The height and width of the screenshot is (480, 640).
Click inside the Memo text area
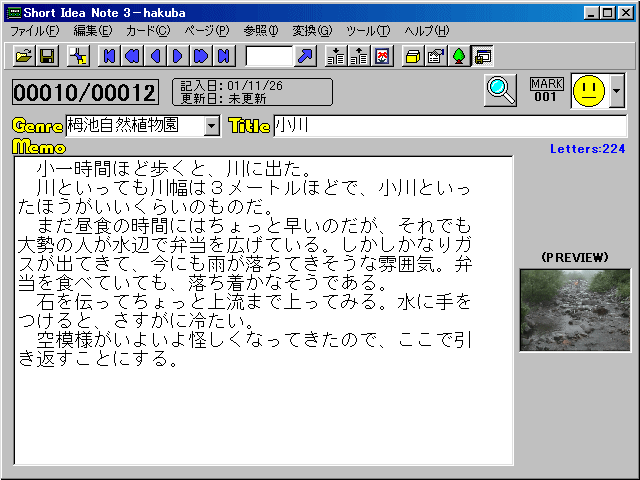click(264, 310)
